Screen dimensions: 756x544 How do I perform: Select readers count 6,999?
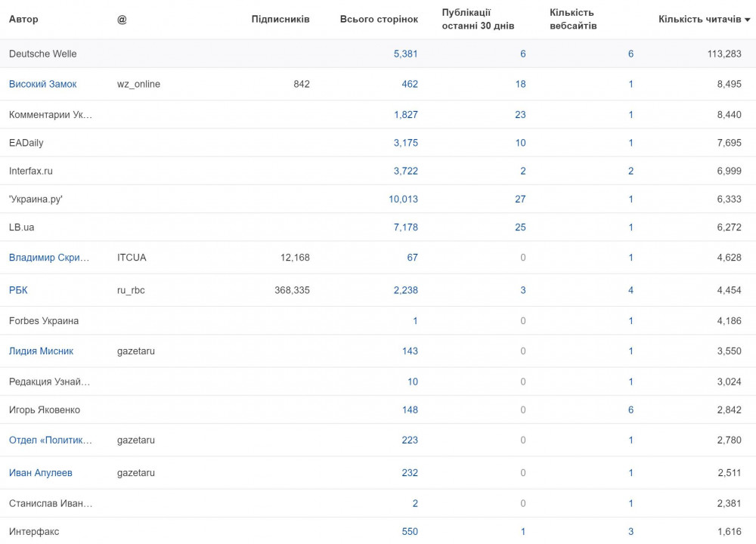729,171
